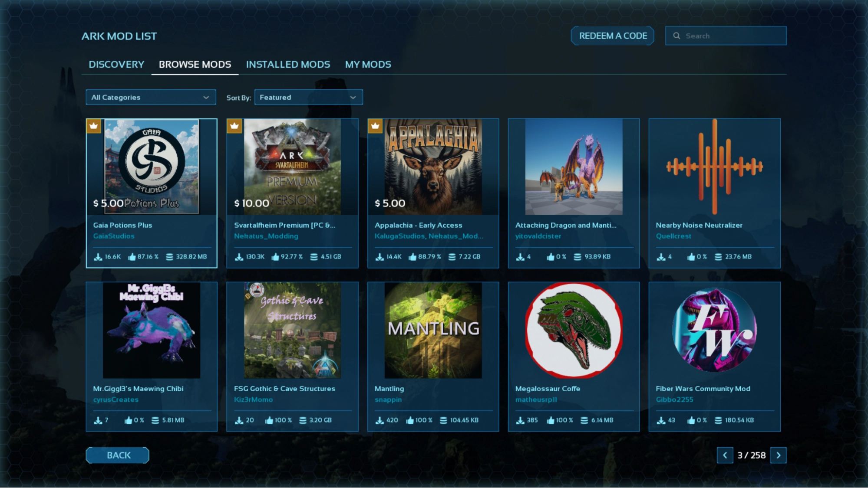Go to the next page arrow
The height and width of the screenshot is (488, 868).
click(x=778, y=455)
